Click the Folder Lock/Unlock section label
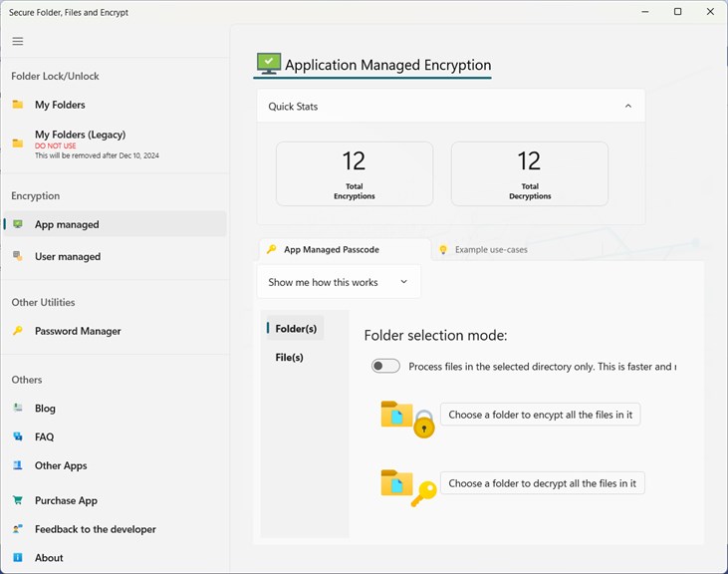The height and width of the screenshot is (574, 728). tap(55, 76)
